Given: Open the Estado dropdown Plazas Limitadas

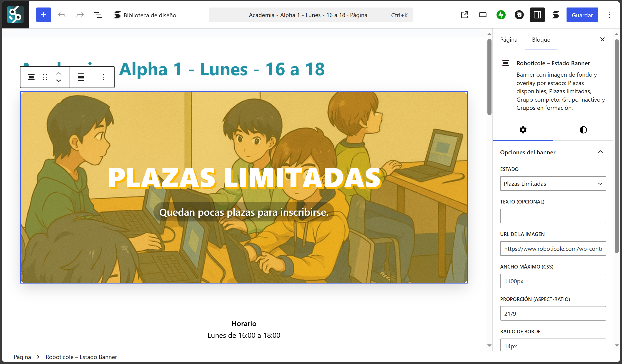Looking at the screenshot, I should click(553, 184).
